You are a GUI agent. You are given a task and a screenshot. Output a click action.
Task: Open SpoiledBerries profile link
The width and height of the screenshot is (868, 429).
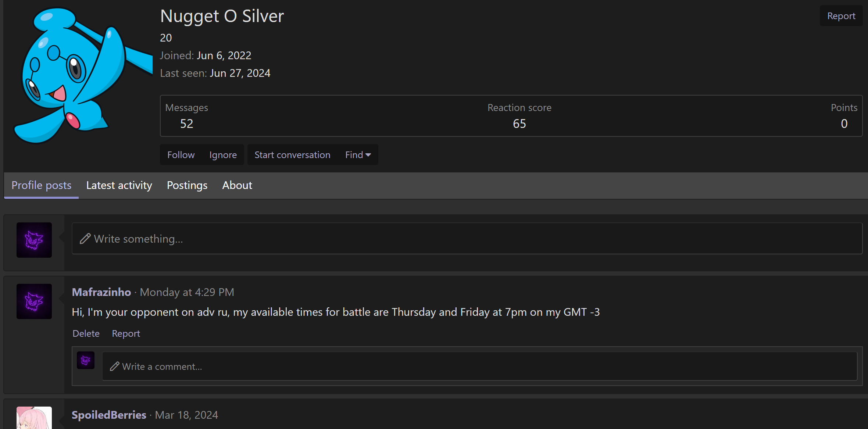pyautogui.click(x=109, y=415)
